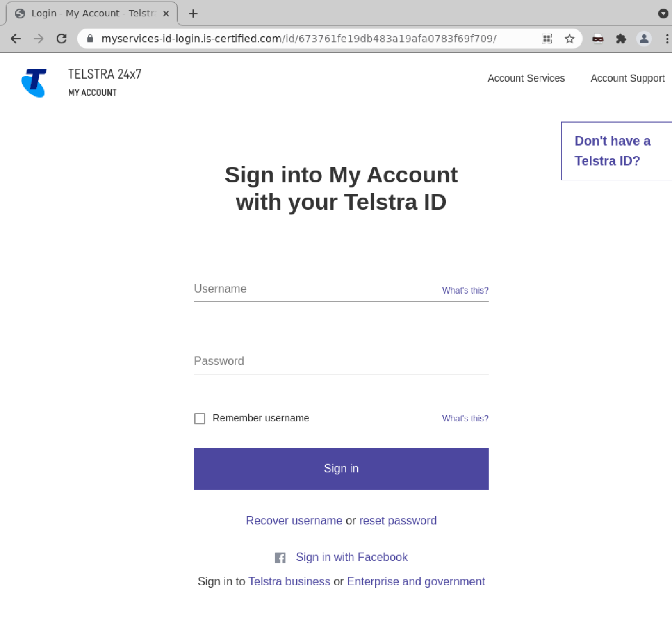Click the incognito mask extension icon
The width and height of the screenshot is (672, 622).
coord(597,38)
